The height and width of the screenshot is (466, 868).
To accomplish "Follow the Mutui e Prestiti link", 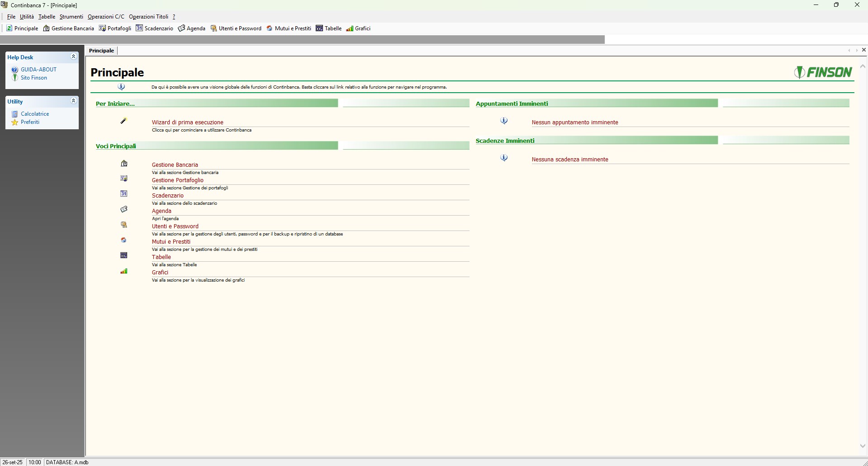I will pos(171,242).
